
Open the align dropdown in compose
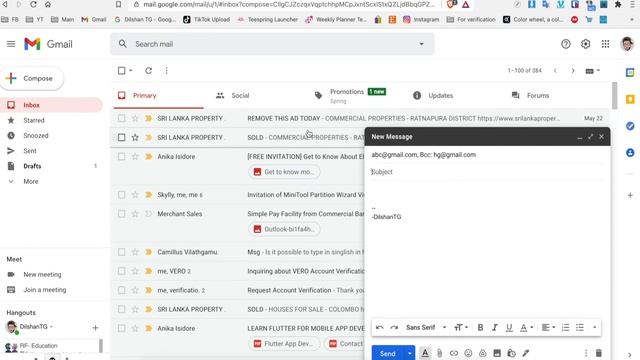[548, 327]
